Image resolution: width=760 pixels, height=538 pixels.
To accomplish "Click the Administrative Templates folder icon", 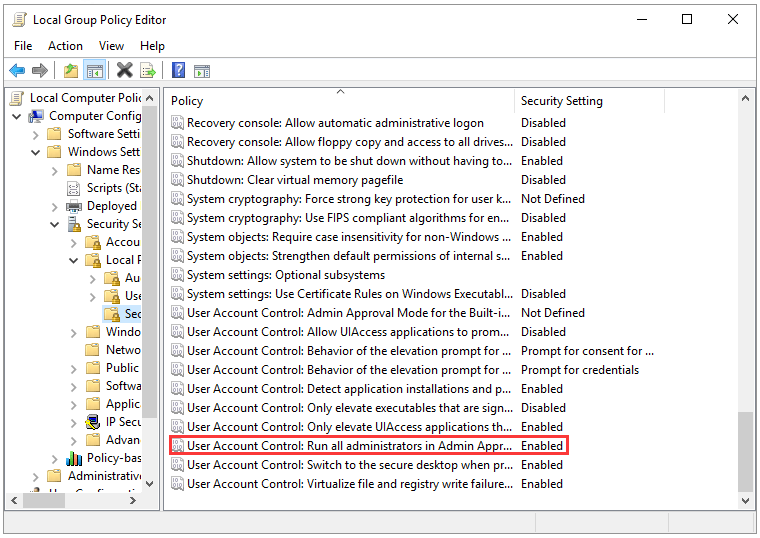I will [54, 476].
